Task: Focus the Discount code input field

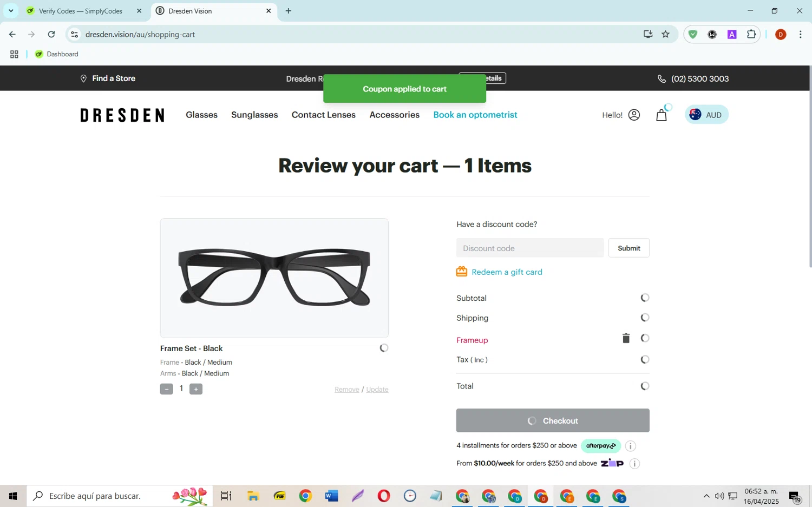Action: 530,248
